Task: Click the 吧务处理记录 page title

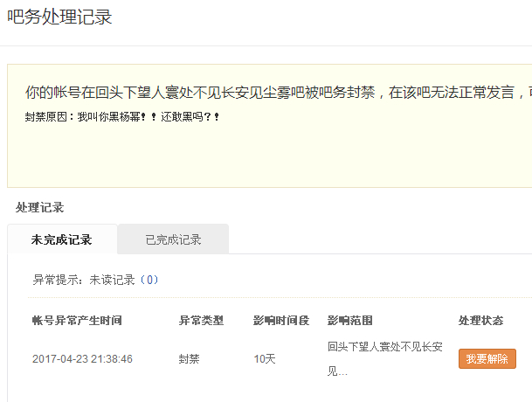Action: pyautogui.click(x=59, y=17)
